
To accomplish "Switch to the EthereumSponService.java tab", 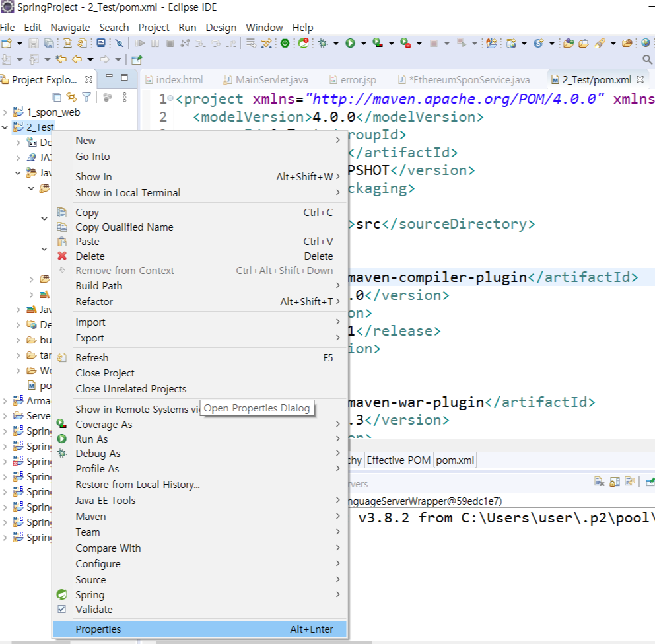I will 465,79.
